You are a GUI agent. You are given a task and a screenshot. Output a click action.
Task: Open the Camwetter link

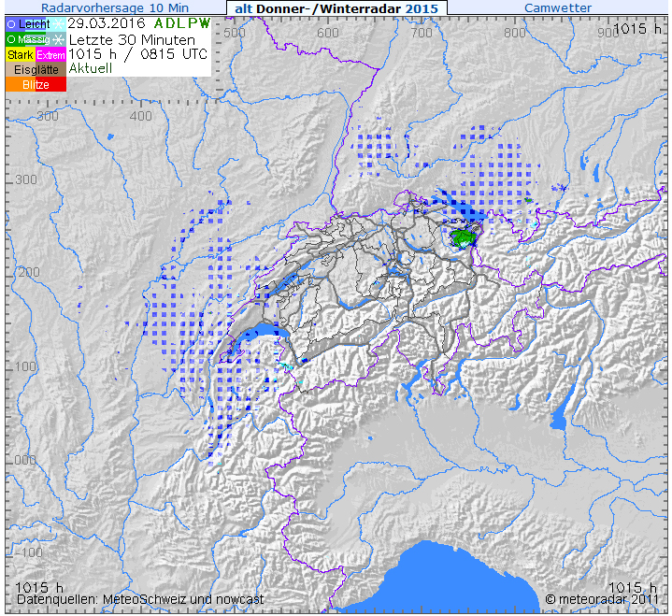point(558,7)
